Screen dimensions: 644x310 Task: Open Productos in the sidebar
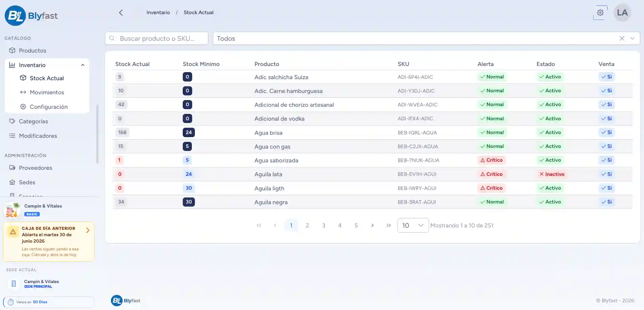[32, 51]
